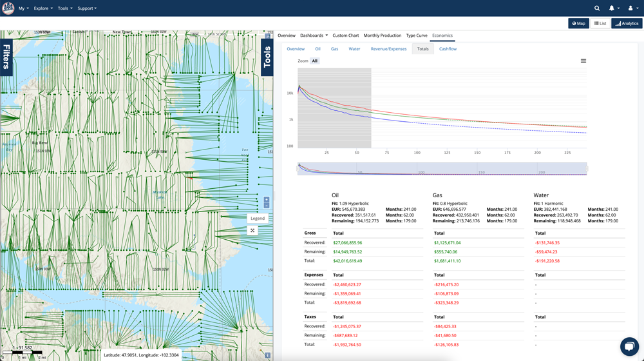
Task: Zoom out on the map with the minus button
Action: pyautogui.click(x=267, y=206)
